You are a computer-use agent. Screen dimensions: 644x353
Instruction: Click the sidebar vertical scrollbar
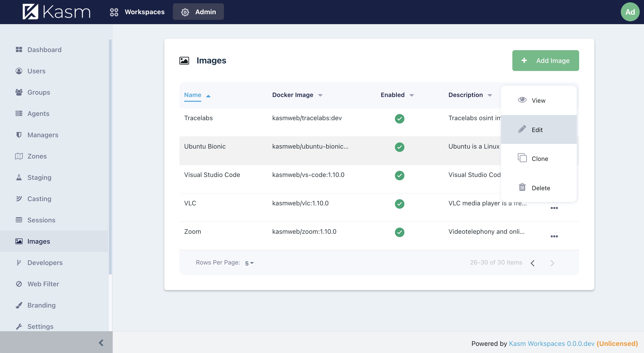click(x=110, y=157)
